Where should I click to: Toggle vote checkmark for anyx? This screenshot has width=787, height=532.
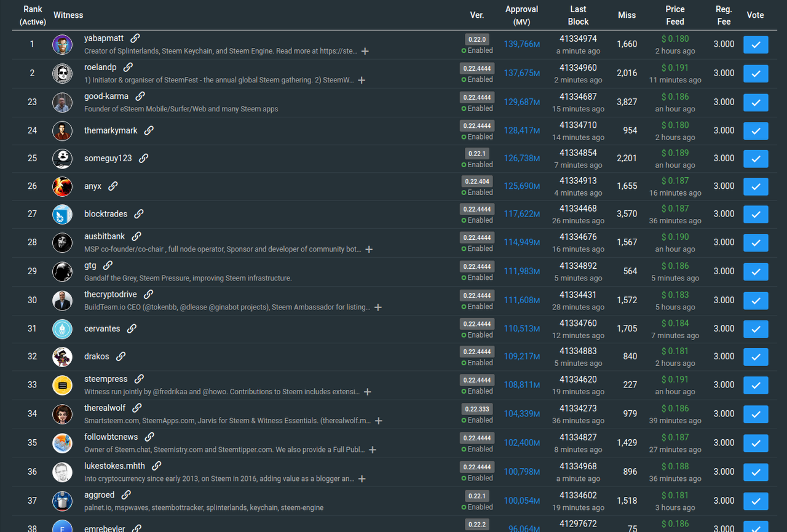click(x=756, y=186)
